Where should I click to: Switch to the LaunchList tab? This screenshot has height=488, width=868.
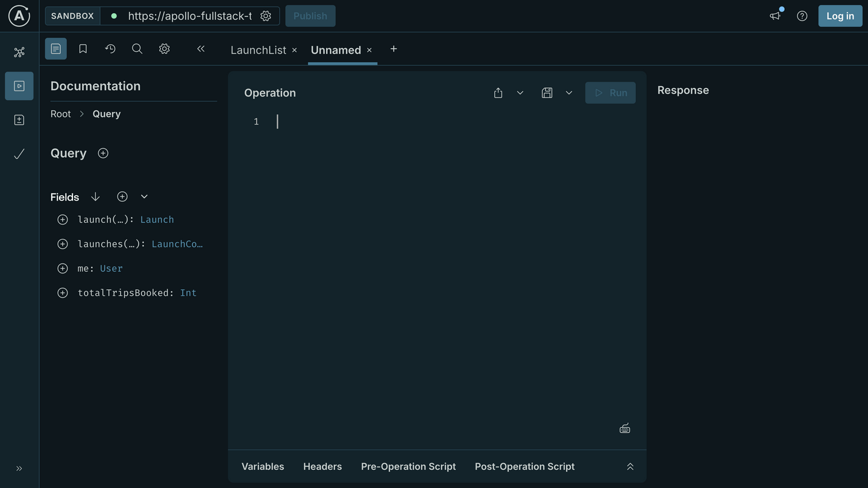(x=258, y=50)
